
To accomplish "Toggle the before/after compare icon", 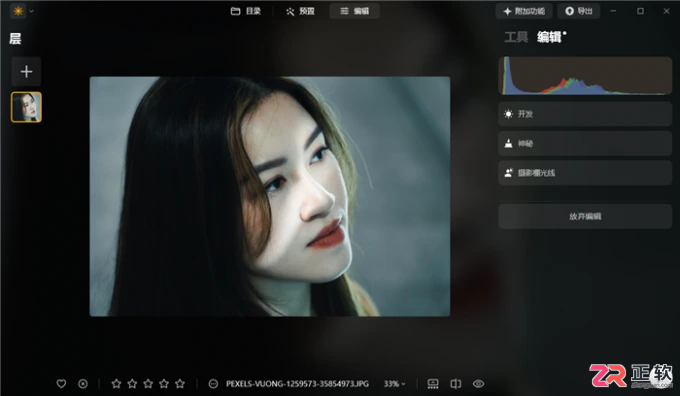I will coord(455,383).
